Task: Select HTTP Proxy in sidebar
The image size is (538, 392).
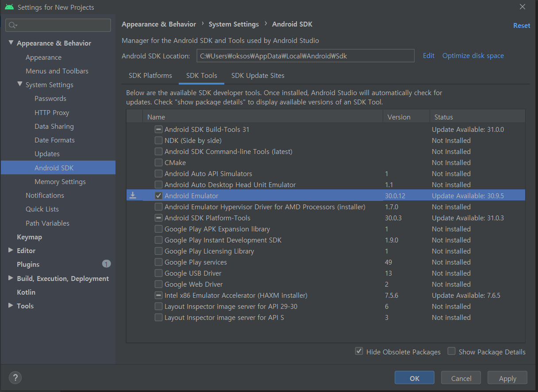Action: point(52,113)
